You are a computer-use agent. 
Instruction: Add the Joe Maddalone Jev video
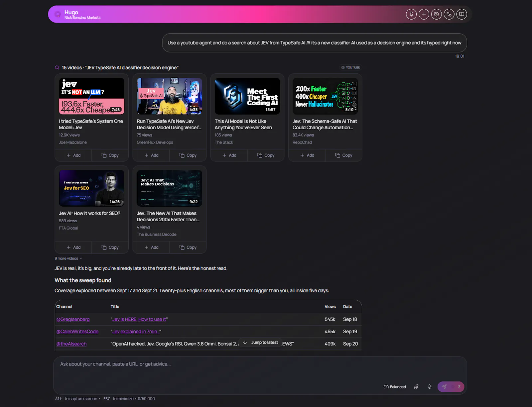coord(73,155)
